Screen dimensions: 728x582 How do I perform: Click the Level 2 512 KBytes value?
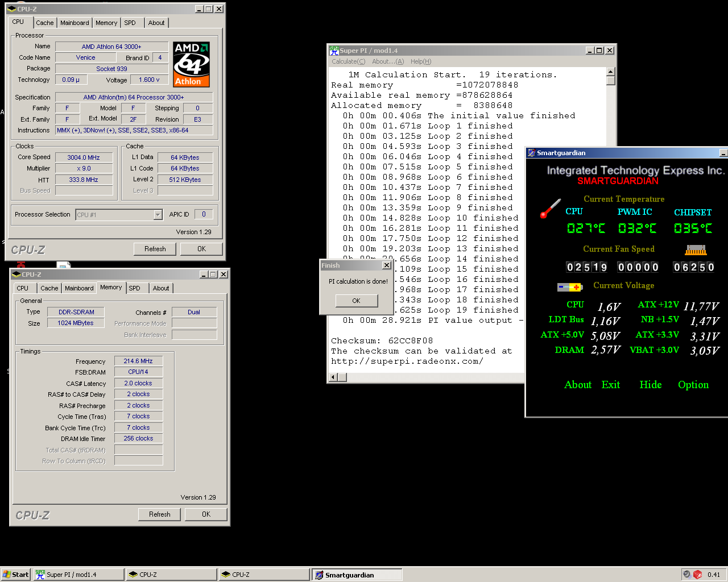(x=185, y=180)
